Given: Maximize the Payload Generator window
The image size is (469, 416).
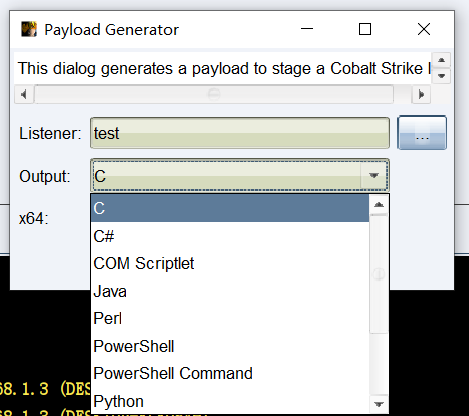Looking at the screenshot, I should tap(365, 29).
